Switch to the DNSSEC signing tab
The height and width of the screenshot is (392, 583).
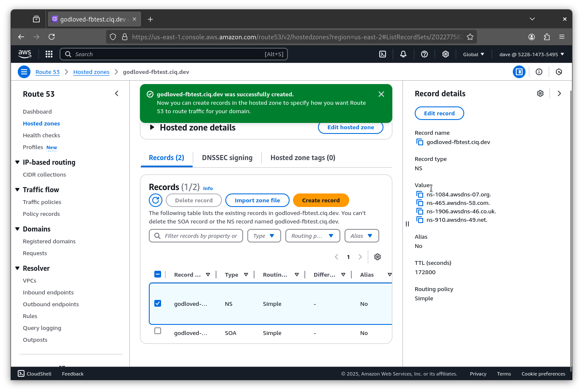tap(227, 158)
